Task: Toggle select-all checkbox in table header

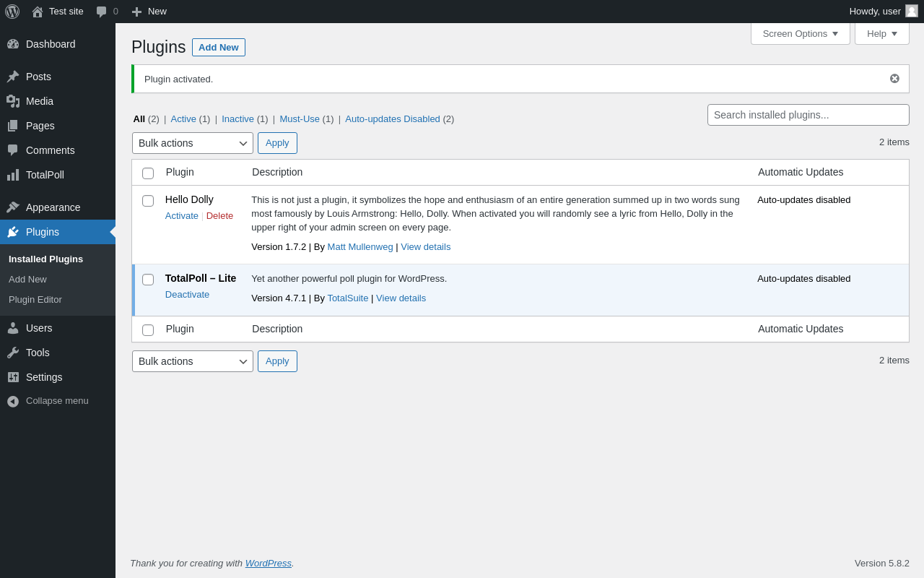Action: point(148,173)
